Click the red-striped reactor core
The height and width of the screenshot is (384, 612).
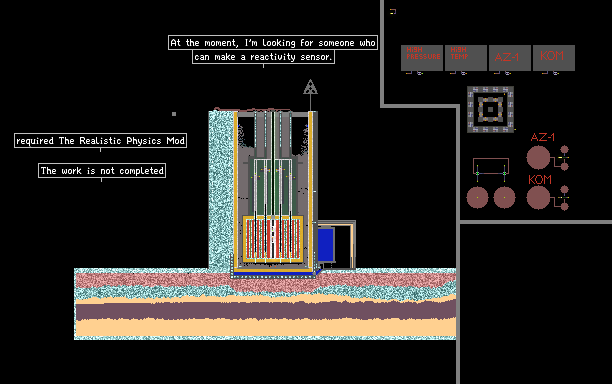coord(273,239)
